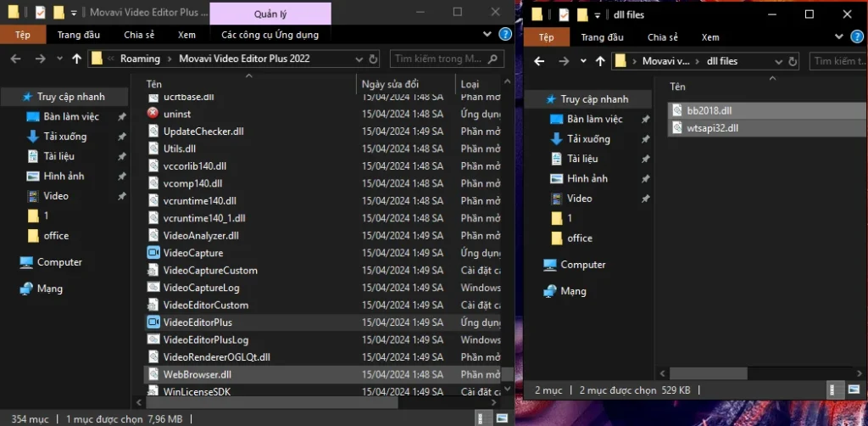Open the uninst uninstaller file
868x426 pixels.
click(177, 114)
